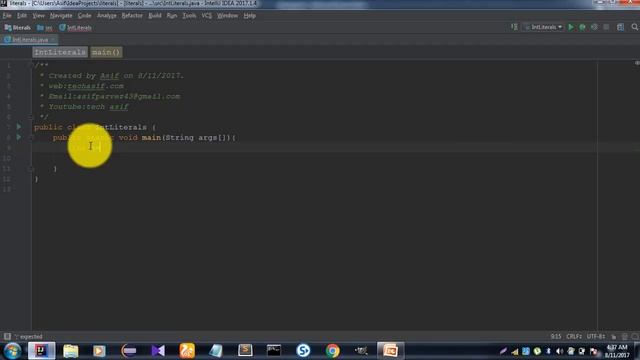Click the cursor position indicator in status bar
The image size is (640, 360).
[556, 336]
